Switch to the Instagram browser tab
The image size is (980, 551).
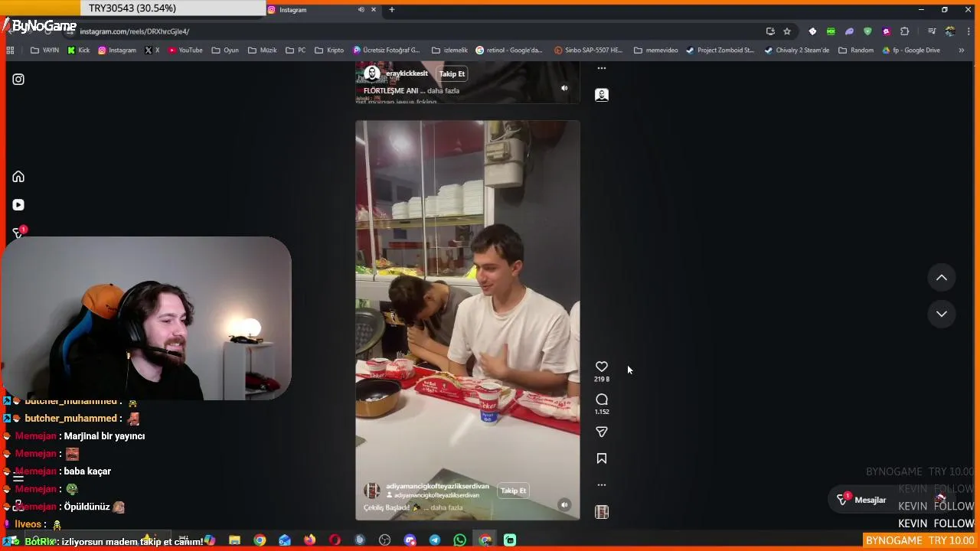pyautogui.click(x=322, y=9)
